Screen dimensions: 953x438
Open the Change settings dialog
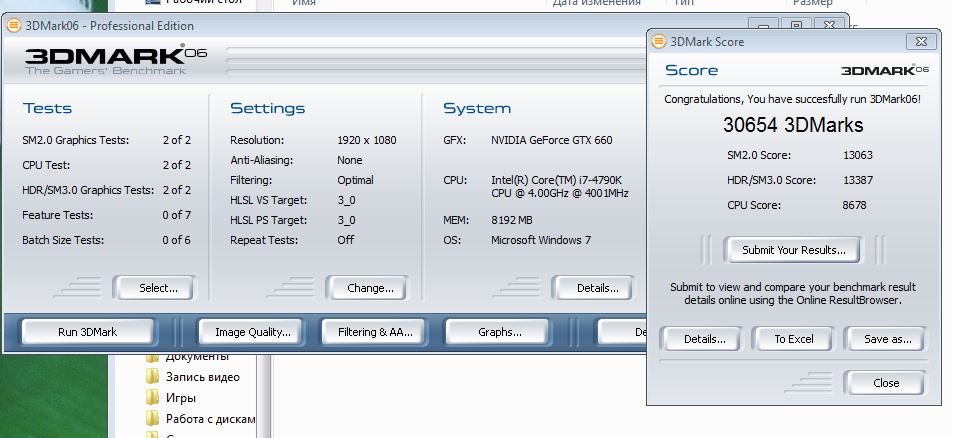[369, 288]
